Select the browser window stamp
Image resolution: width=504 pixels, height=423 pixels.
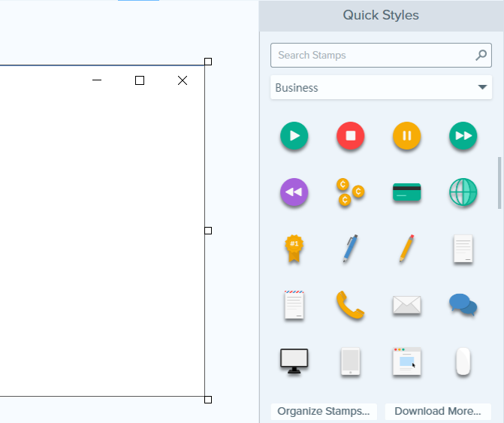click(x=407, y=361)
